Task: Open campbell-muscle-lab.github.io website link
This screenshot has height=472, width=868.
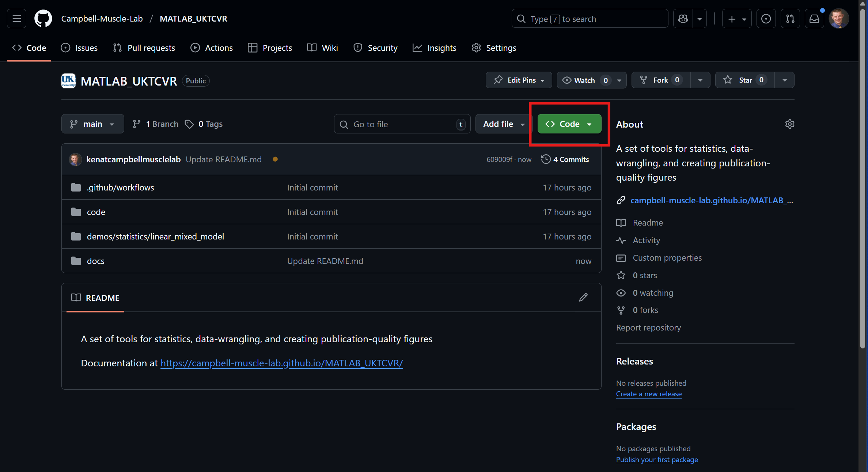Action: point(712,200)
